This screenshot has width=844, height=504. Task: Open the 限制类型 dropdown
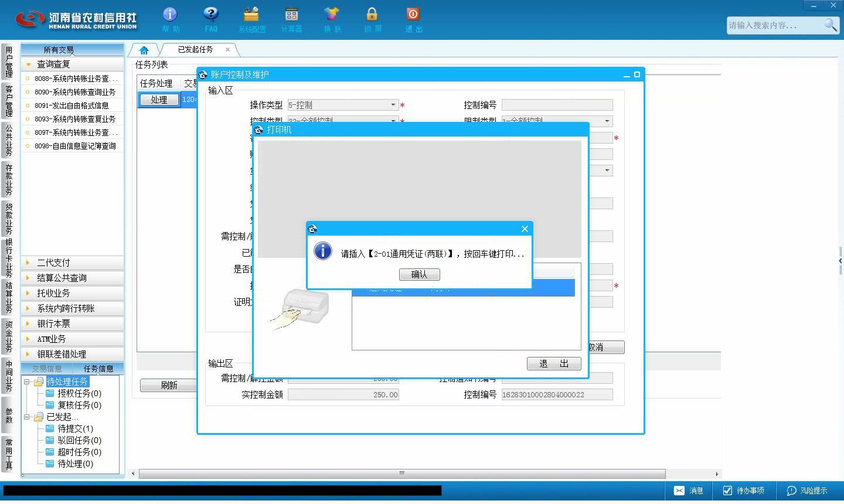point(607,121)
